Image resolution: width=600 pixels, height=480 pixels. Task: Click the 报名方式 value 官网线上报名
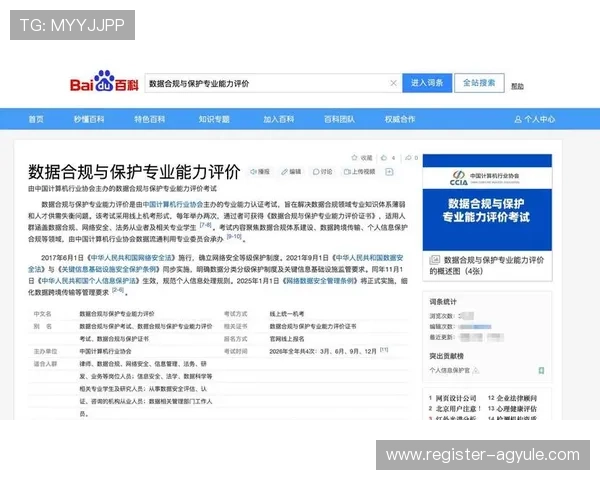(x=287, y=339)
